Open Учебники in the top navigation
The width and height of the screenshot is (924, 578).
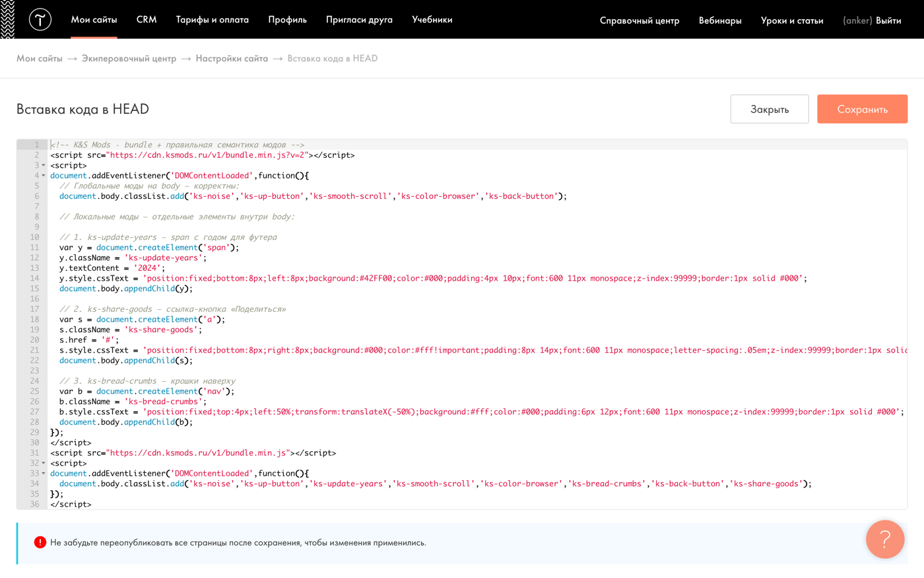432,20
